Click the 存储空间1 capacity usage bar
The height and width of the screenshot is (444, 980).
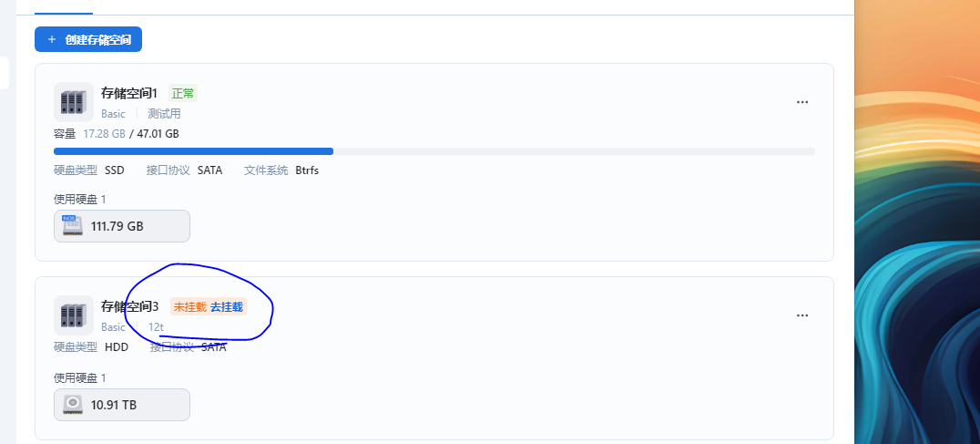coord(434,151)
